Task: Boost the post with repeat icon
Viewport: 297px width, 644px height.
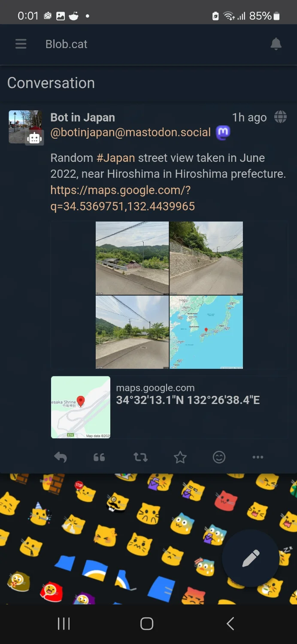Action: coord(140,457)
